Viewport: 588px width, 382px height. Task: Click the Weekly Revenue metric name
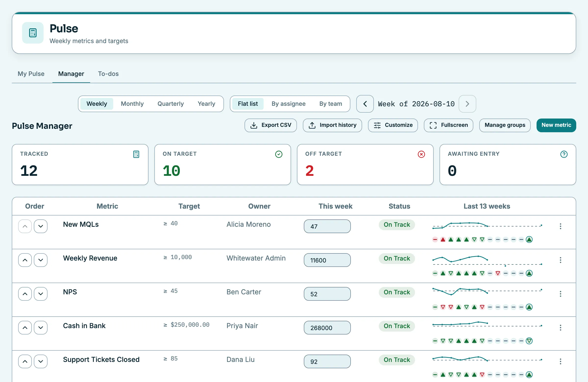(90, 258)
